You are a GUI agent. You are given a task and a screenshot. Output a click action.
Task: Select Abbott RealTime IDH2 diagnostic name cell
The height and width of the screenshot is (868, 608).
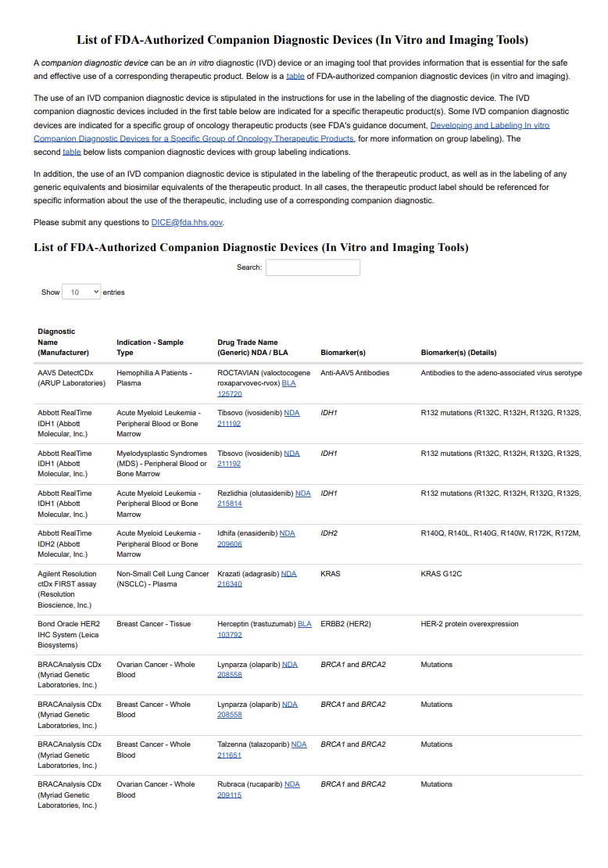pos(65,543)
